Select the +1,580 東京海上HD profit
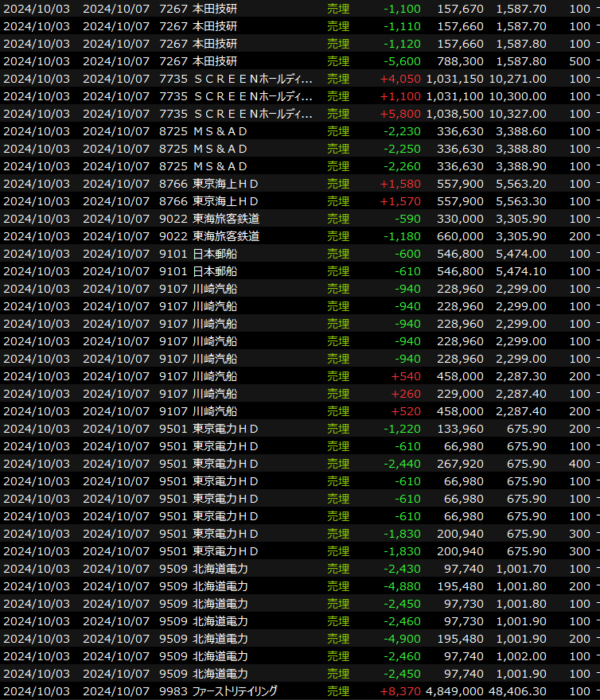This screenshot has width=600, height=700. [400, 184]
